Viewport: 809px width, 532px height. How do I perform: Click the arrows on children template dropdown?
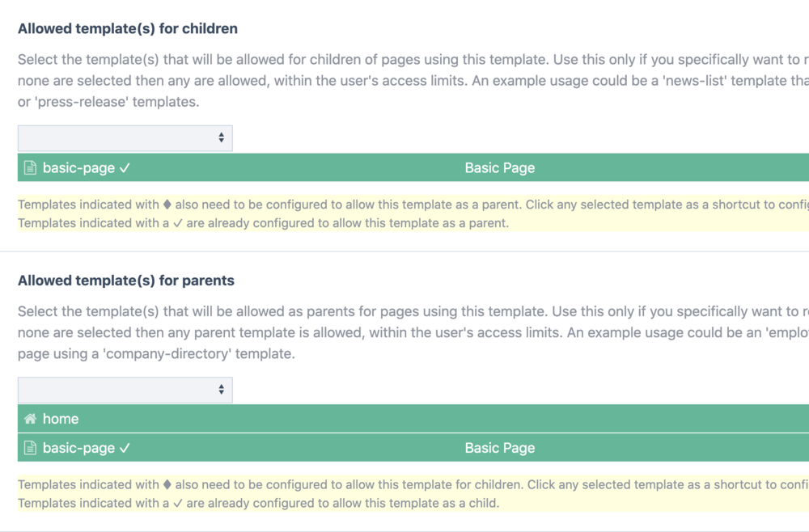tap(221, 138)
